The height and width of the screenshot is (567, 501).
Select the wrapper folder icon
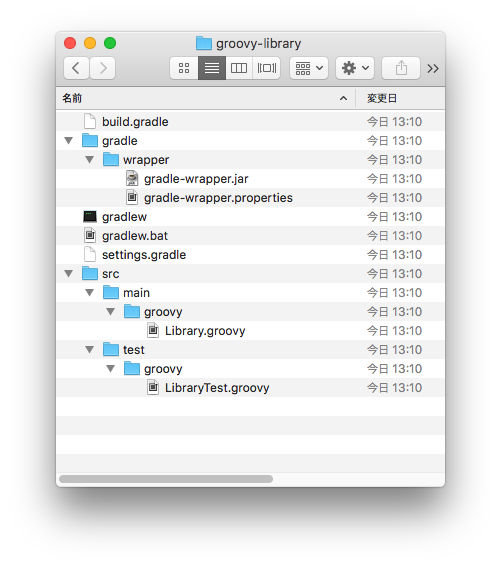click(x=111, y=159)
